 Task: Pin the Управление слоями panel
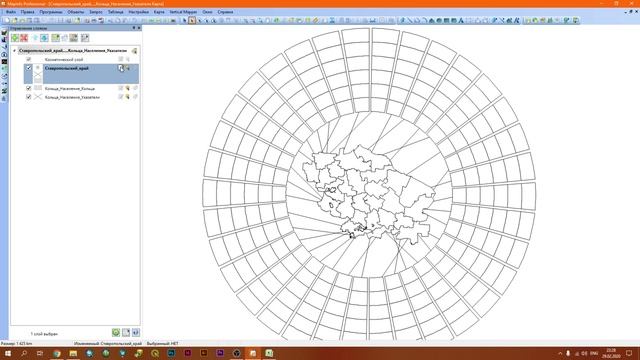(133, 28)
